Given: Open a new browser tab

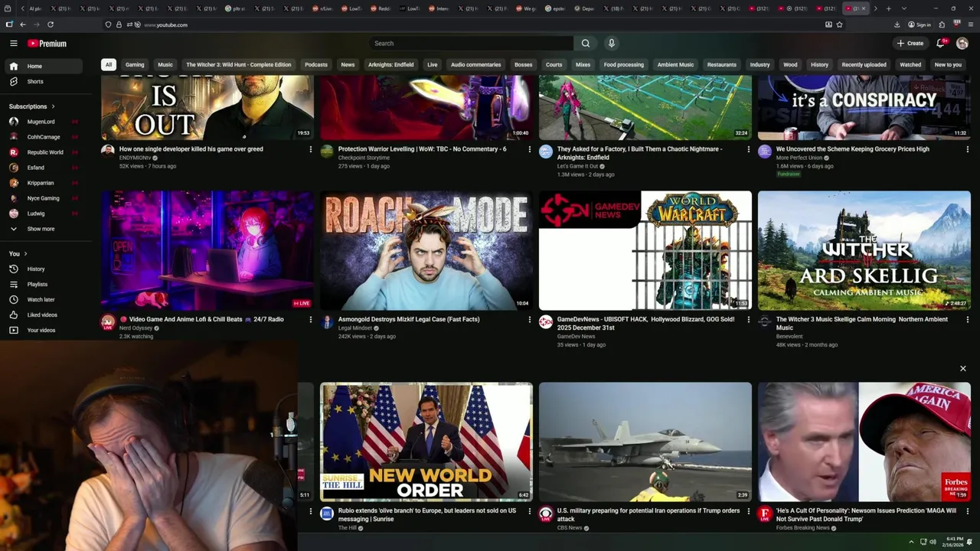Looking at the screenshot, I should [x=888, y=8].
